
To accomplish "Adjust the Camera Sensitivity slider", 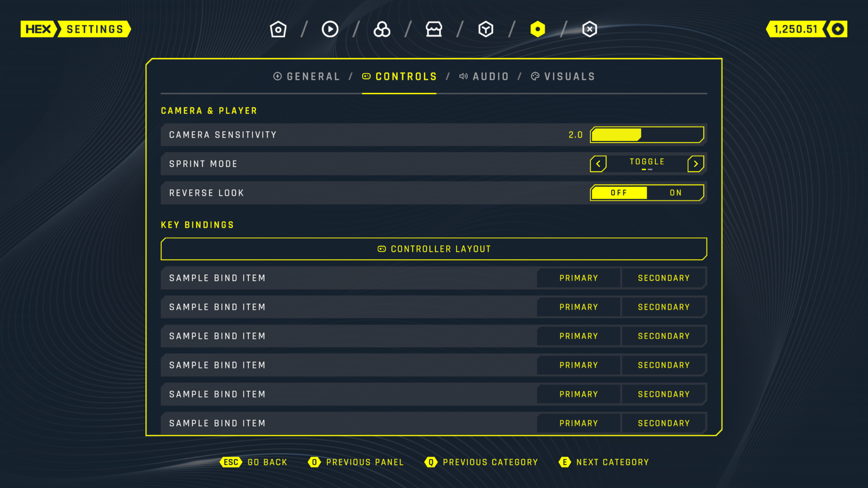I will 647,135.
